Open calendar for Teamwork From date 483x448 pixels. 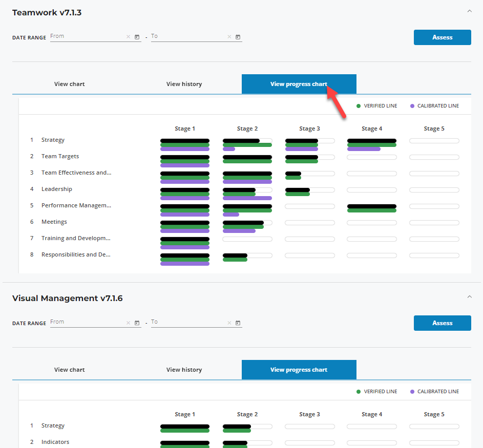point(137,37)
